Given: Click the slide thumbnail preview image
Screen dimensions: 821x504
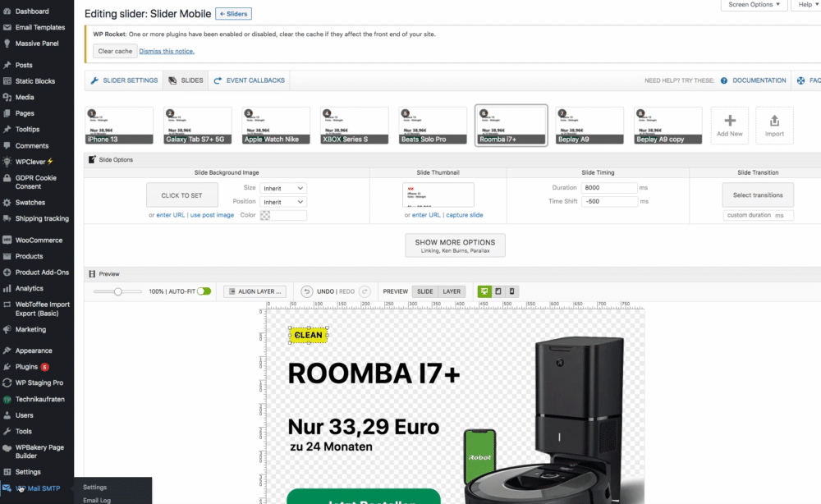Looking at the screenshot, I should point(438,195).
